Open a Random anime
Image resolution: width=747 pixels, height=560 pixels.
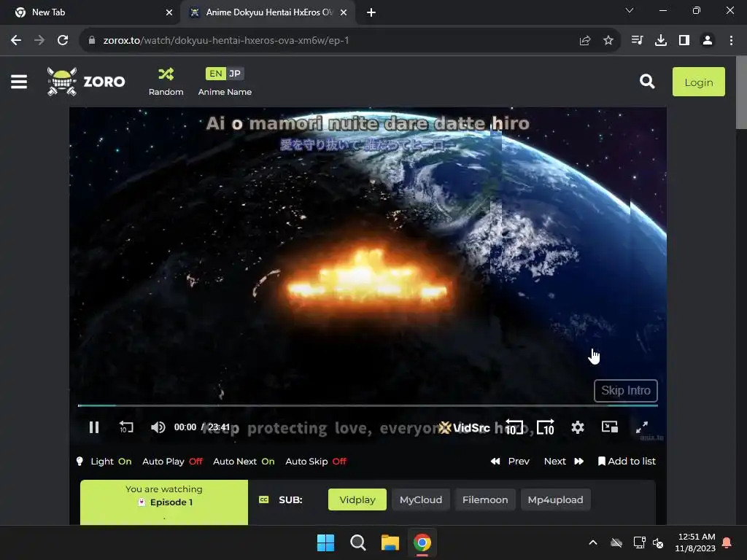(166, 82)
